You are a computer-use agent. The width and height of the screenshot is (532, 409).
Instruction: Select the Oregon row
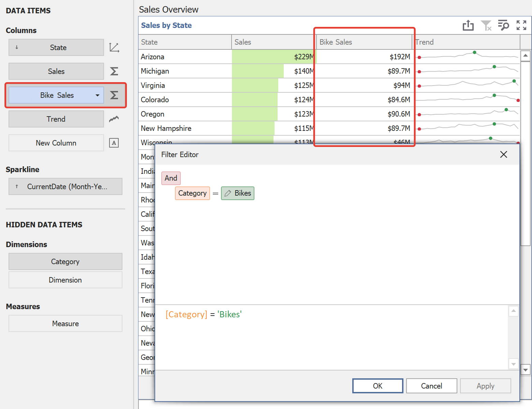(329, 114)
